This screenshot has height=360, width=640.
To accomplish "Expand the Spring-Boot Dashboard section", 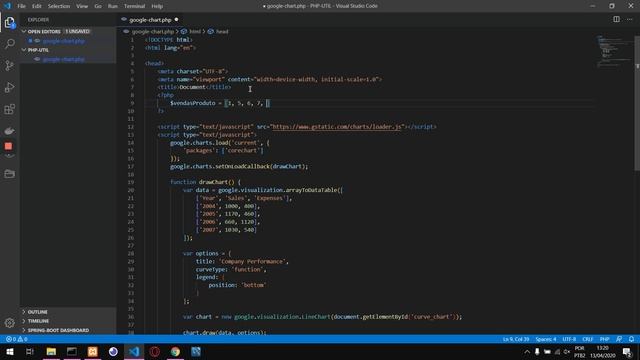I will click(x=58, y=330).
